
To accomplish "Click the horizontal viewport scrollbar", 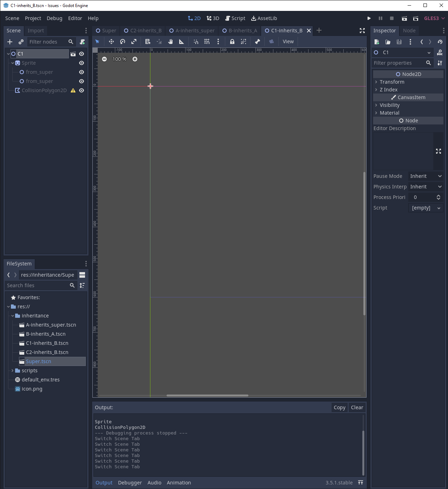I will [x=207, y=395].
